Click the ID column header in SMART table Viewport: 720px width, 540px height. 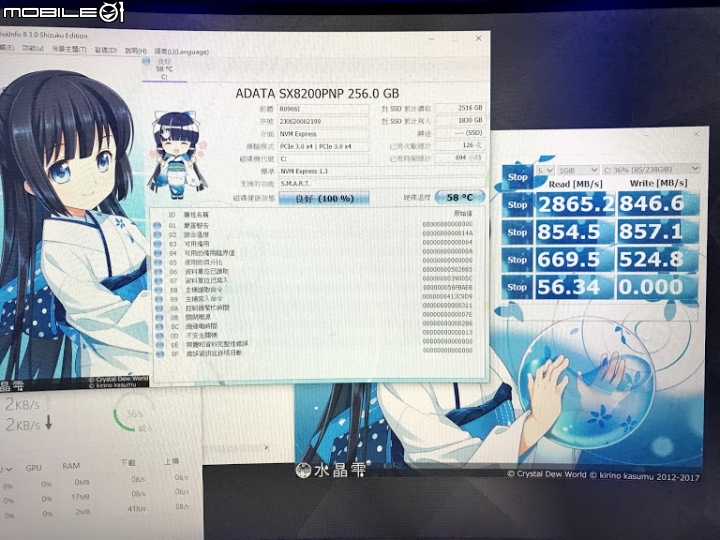point(172,214)
